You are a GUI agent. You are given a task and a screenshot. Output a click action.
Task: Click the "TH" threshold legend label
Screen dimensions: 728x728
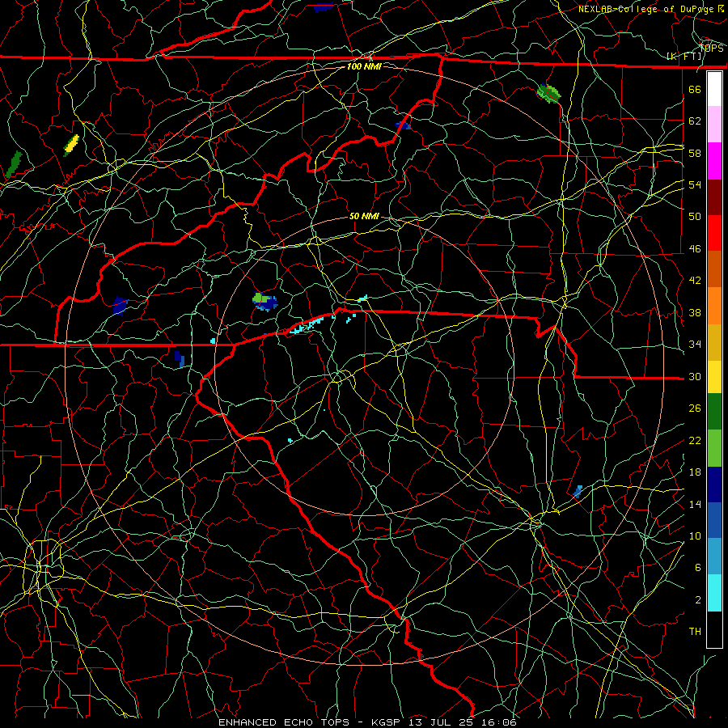pyautogui.click(x=695, y=632)
